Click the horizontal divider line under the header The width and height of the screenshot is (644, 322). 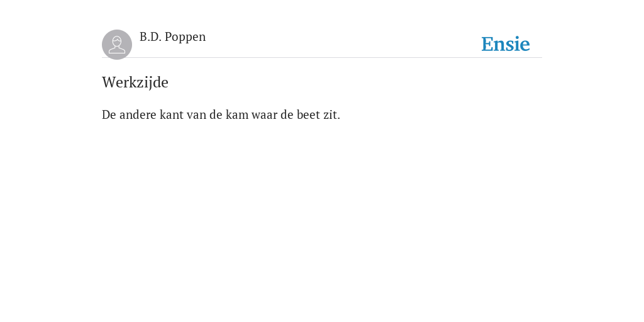coord(322,57)
